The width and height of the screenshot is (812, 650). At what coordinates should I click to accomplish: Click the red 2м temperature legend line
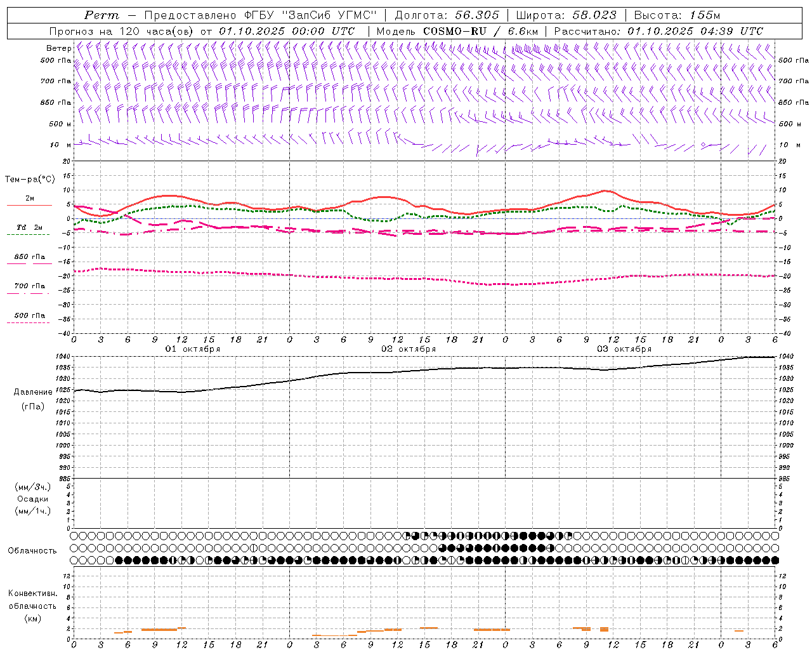tap(29, 204)
